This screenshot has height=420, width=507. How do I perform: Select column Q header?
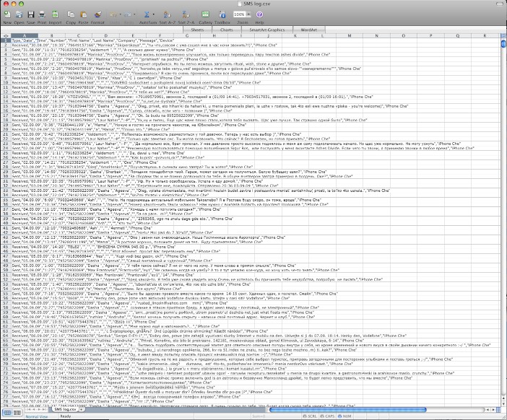(458, 36)
